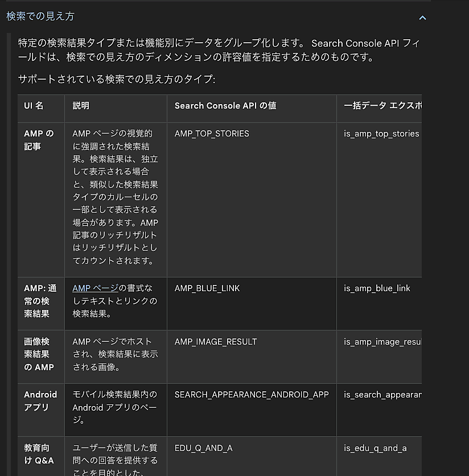469x476 pixels.
Task: Click the AMP: 通常の検索結果 row name
Action: click(40, 301)
